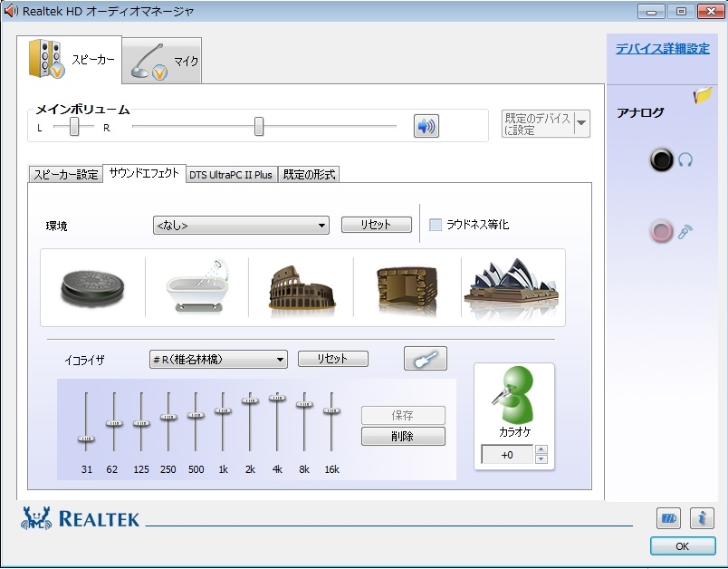This screenshot has width=728, height=569.
Task: Open the information 'i' icon button
Action: [x=702, y=518]
